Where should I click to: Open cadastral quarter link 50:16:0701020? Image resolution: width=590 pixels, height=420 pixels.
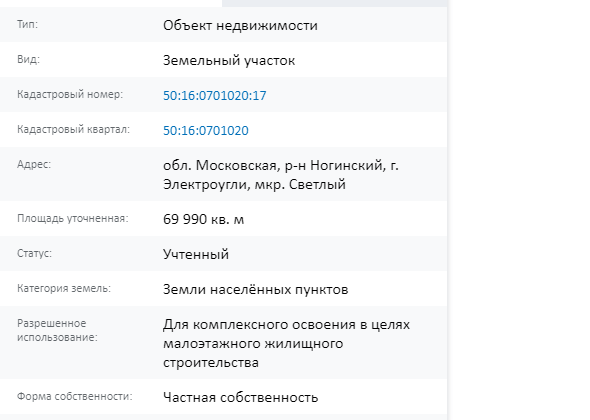206,131
